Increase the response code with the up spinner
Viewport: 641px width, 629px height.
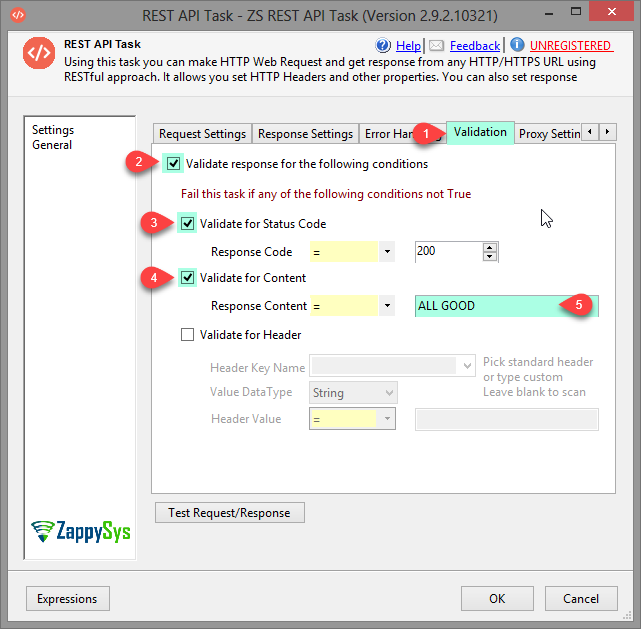point(490,247)
